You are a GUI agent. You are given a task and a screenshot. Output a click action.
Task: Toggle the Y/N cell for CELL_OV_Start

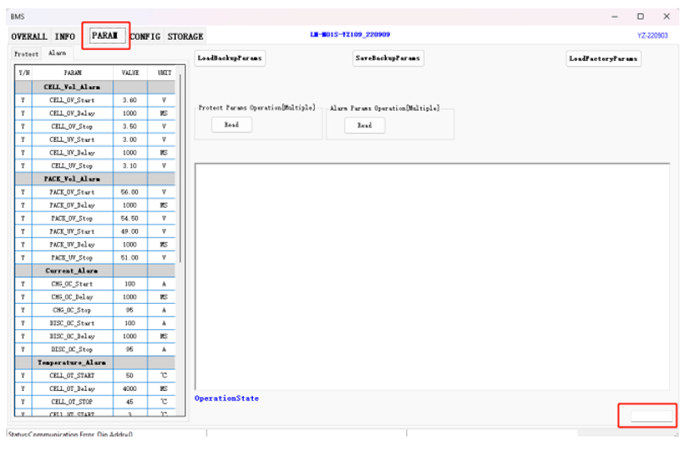coord(23,100)
